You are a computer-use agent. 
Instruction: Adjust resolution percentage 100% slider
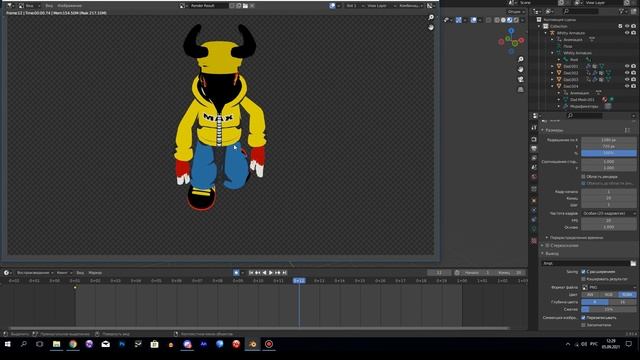tap(609, 153)
